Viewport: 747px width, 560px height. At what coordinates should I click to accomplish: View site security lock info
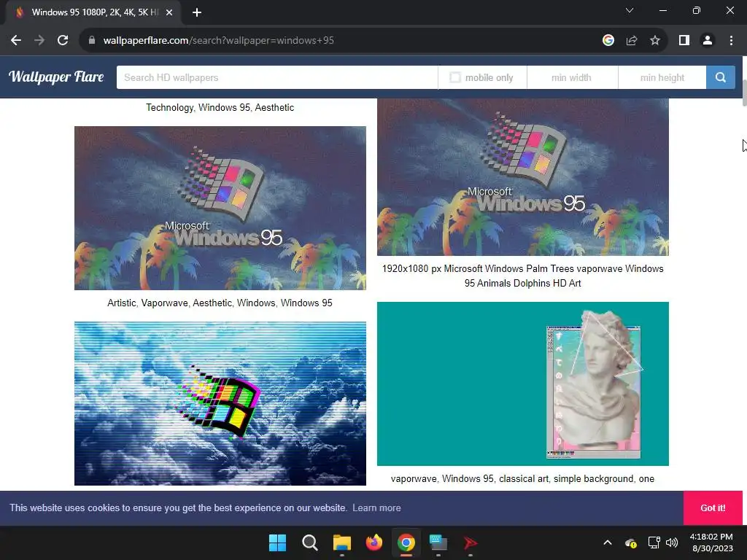(x=92, y=41)
